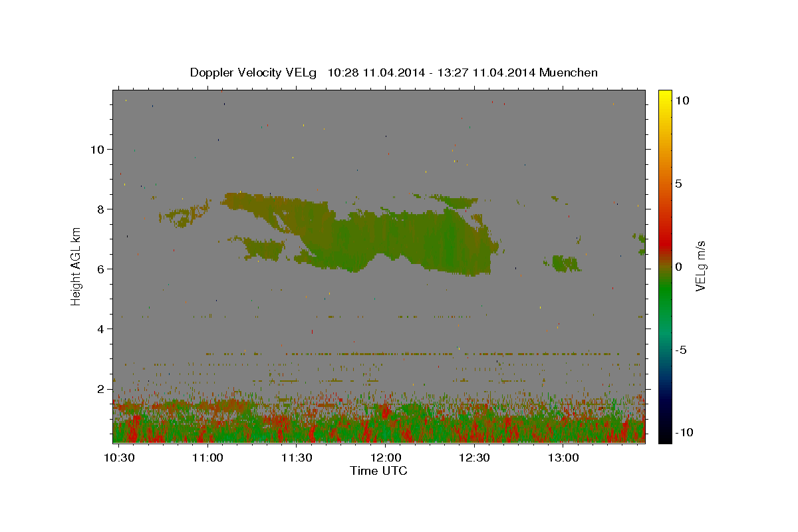The width and height of the screenshot is (798, 532).
Task: Click the colorbar label 5
Action: pyautogui.click(x=680, y=184)
